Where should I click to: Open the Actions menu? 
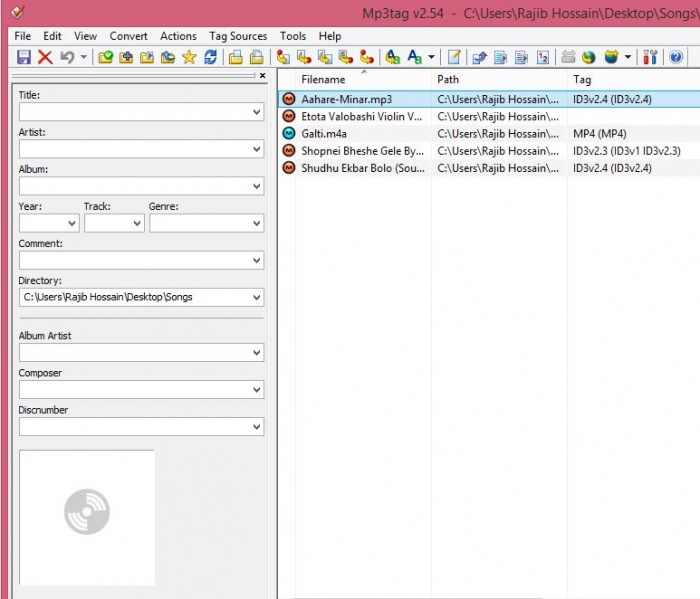tap(179, 36)
